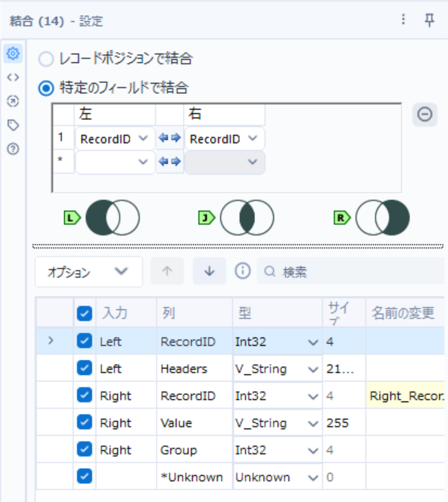
Task: Click the 右 join column header
Action: (x=225, y=114)
